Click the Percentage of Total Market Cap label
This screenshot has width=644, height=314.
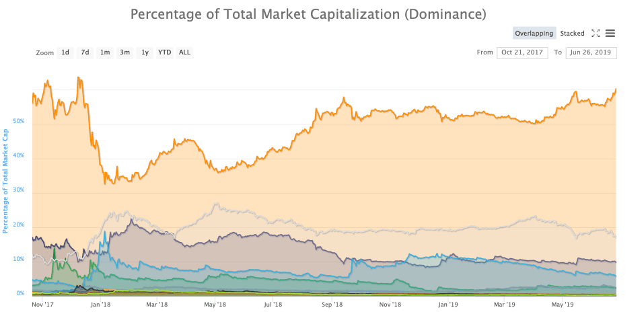6,181
